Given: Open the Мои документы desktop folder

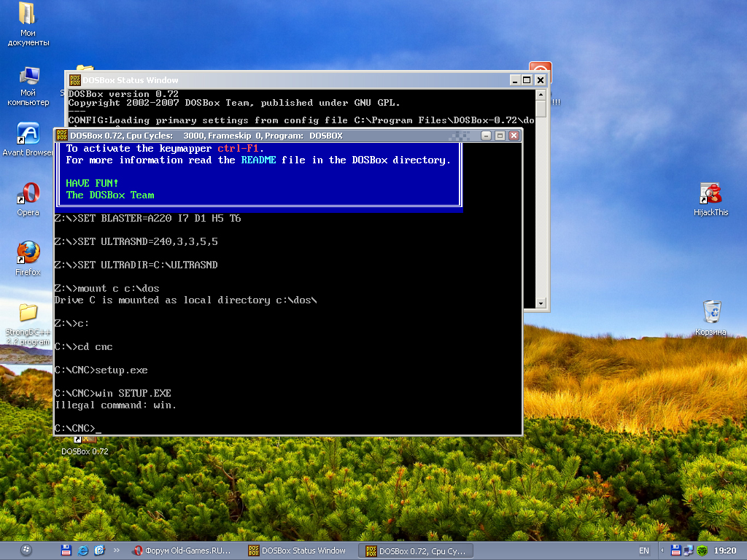Looking at the screenshot, I should pyautogui.click(x=28, y=24).
